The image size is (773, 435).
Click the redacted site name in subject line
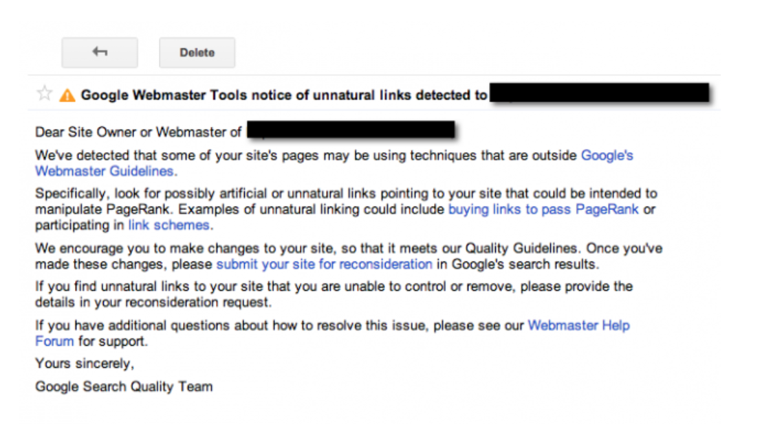click(x=599, y=93)
